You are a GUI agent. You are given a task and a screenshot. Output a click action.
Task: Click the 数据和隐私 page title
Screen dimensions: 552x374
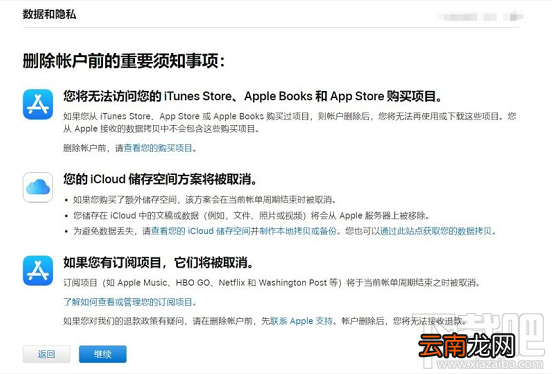(x=49, y=14)
